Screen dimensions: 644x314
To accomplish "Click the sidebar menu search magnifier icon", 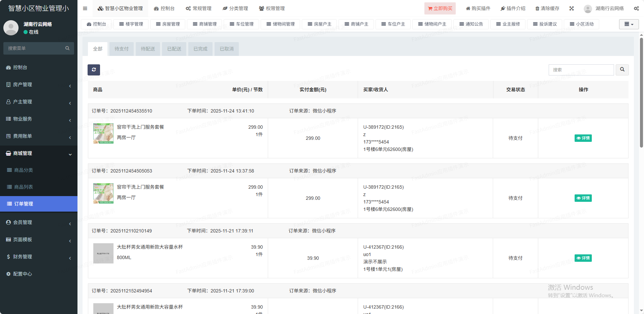I will click(67, 48).
